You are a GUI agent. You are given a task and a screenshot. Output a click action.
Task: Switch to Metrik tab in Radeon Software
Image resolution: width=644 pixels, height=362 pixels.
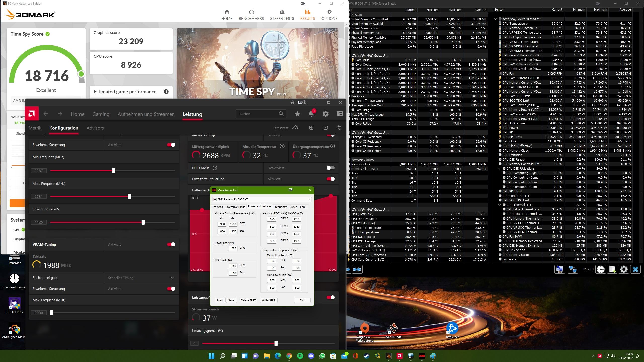pyautogui.click(x=35, y=128)
